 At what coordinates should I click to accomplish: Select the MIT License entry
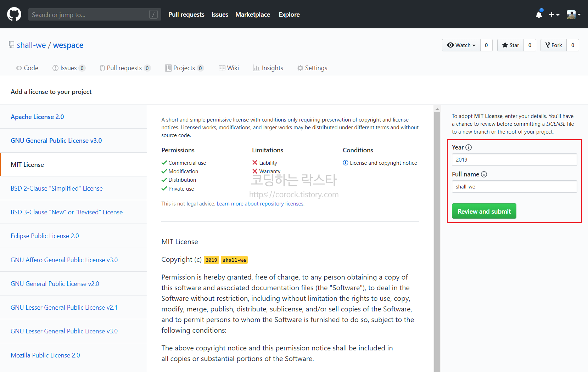point(73,164)
